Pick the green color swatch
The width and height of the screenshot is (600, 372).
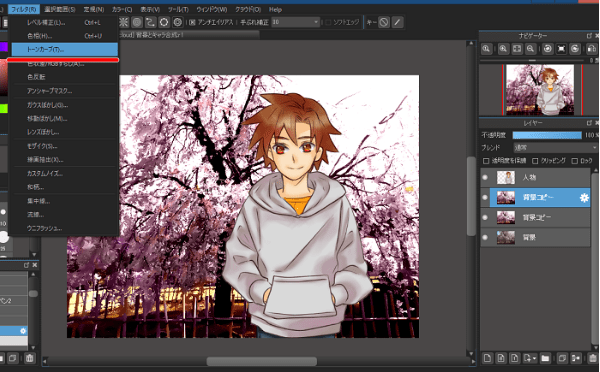(x=3, y=109)
